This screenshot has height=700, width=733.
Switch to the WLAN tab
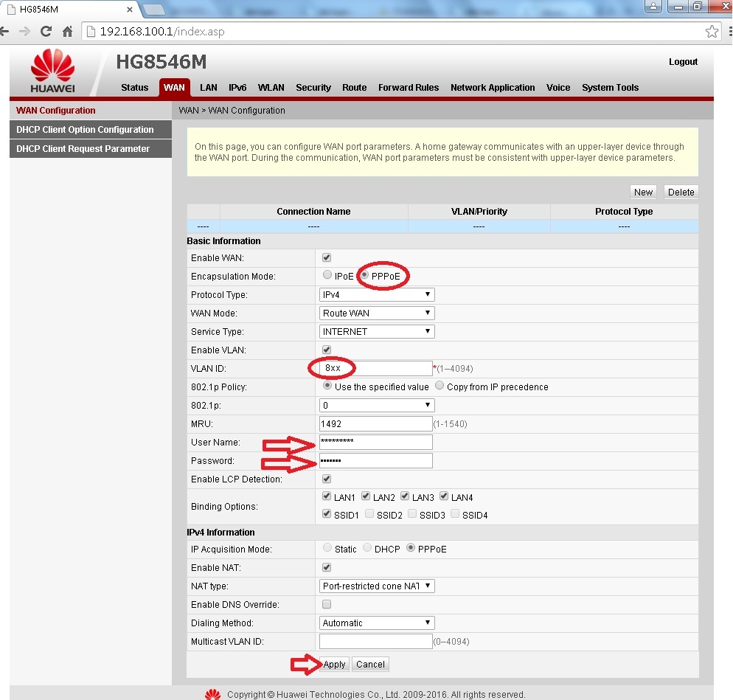click(271, 88)
